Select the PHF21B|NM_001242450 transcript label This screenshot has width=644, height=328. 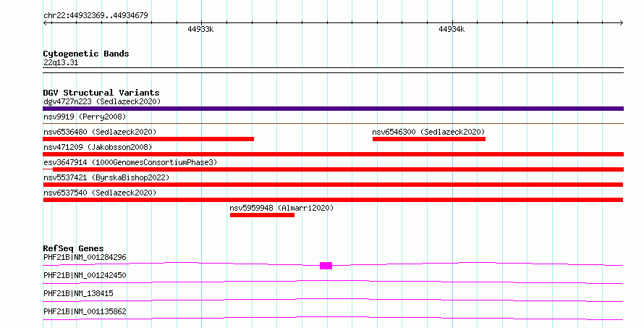[x=85, y=275]
